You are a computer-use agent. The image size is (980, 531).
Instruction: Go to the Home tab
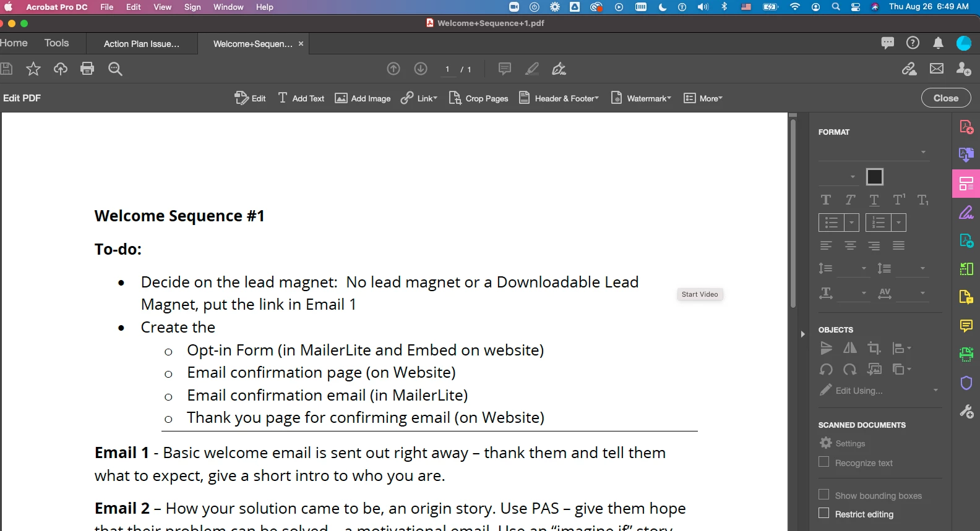[x=14, y=43]
